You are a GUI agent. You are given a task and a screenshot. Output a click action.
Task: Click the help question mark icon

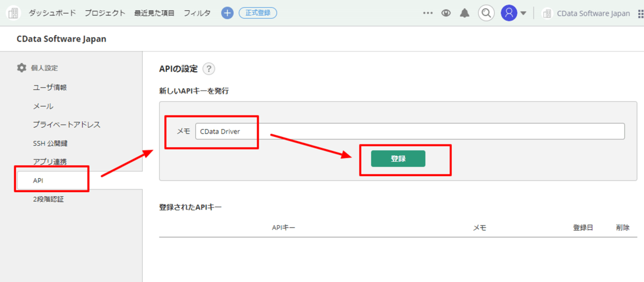(x=209, y=69)
